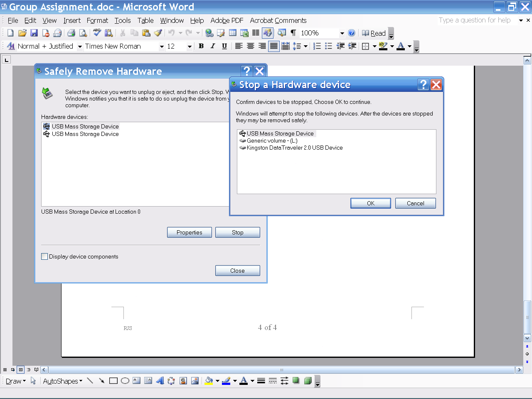This screenshot has height=399, width=532.
Task: Click the Numbering list icon
Action: (x=317, y=46)
